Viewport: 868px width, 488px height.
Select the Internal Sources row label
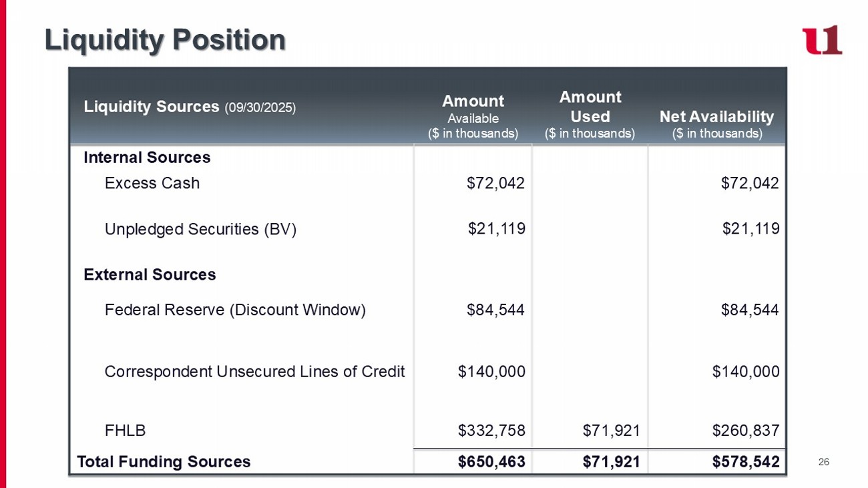[147, 158]
